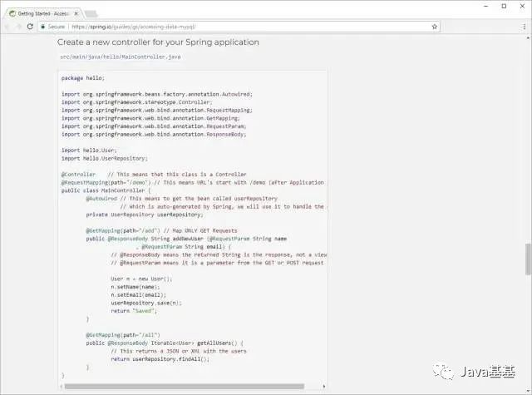Click the spring.io address bar URL
Viewport: 532px width, 395px height.
pyautogui.click(x=134, y=27)
